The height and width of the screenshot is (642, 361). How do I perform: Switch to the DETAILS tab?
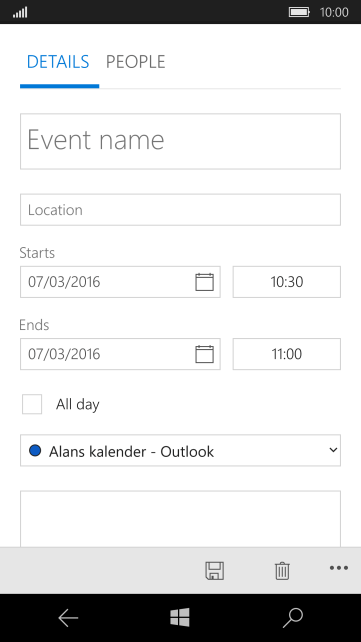[x=58, y=62]
